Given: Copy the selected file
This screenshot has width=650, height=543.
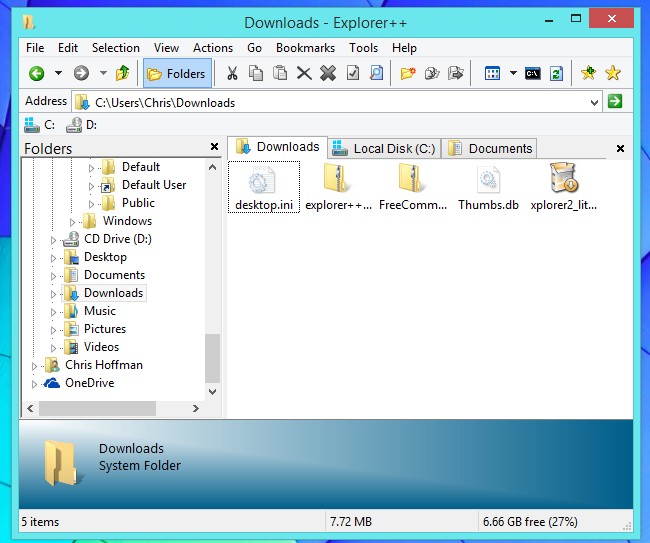Looking at the screenshot, I should [256, 73].
